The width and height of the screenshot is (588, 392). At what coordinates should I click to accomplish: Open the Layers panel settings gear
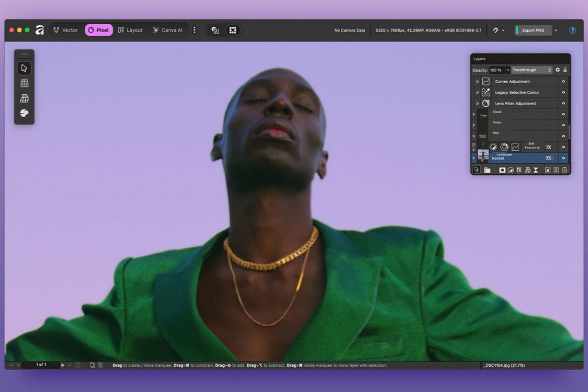coord(558,70)
